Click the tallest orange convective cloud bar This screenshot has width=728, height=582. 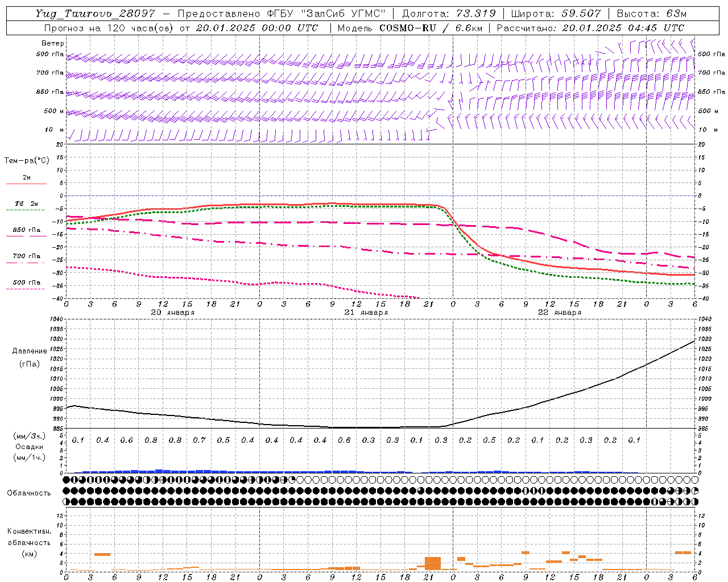tap(433, 564)
